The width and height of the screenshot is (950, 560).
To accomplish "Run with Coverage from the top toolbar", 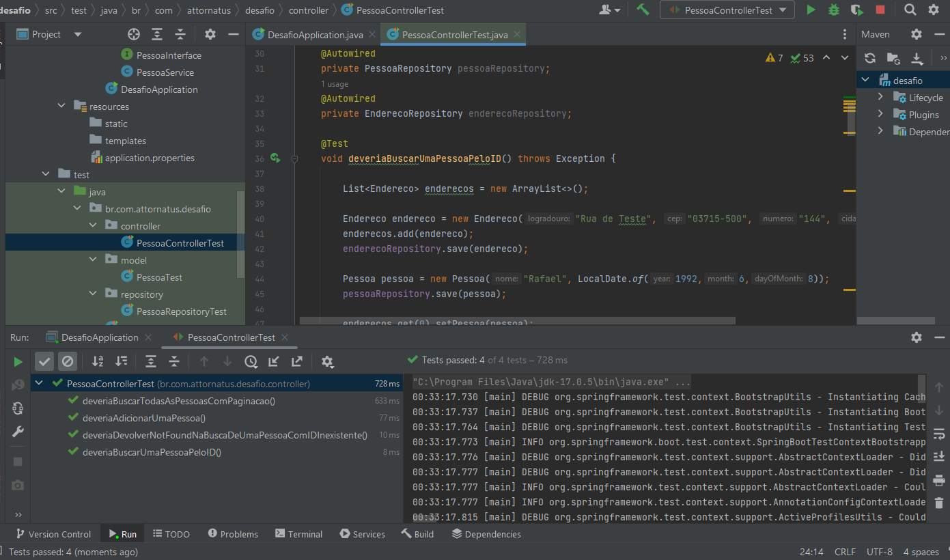I will coord(856,10).
